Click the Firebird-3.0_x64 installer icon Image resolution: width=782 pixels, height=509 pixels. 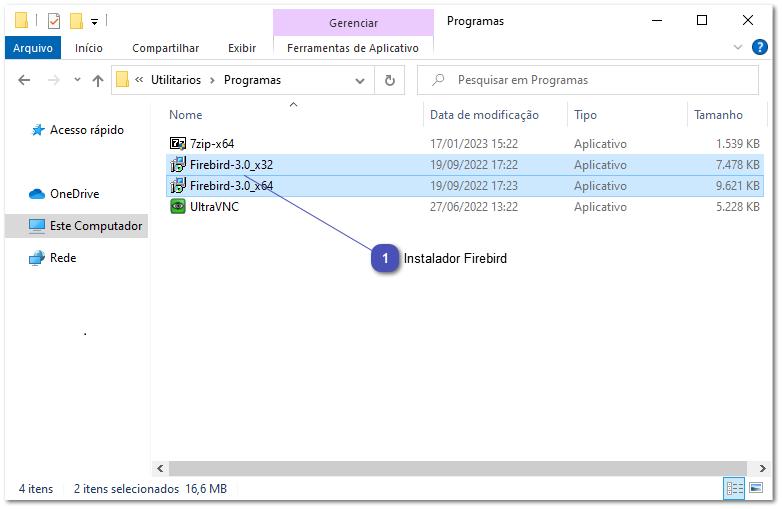coord(178,185)
